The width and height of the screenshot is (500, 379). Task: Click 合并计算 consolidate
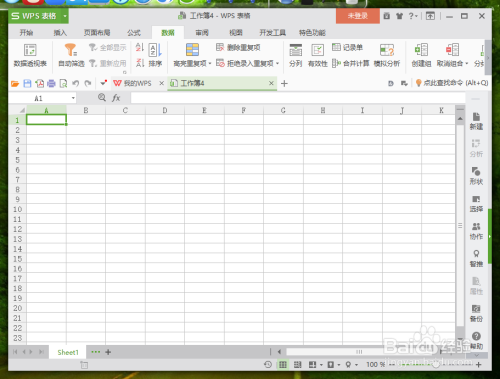(351, 63)
